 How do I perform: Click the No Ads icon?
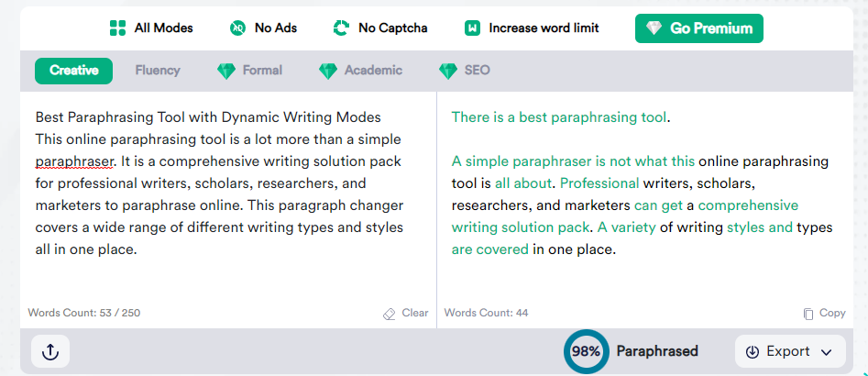(237, 28)
